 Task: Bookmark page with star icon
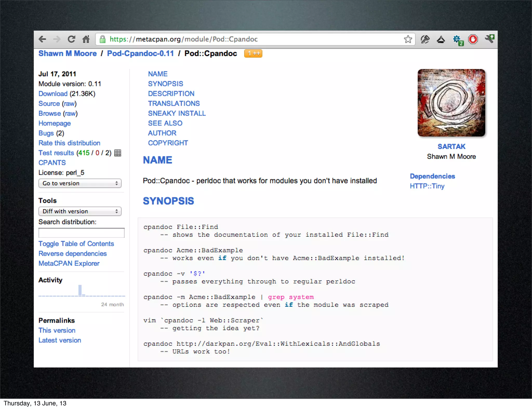pyautogui.click(x=408, y=39)
